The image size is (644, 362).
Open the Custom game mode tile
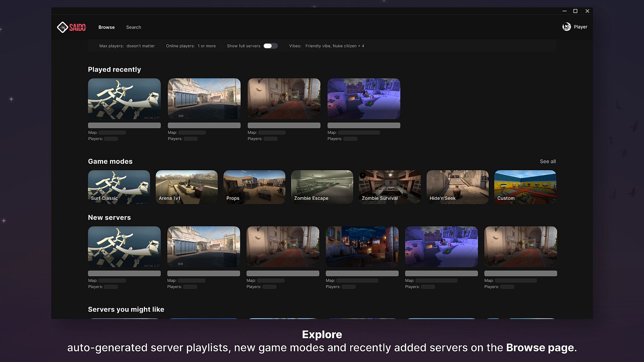525,187
